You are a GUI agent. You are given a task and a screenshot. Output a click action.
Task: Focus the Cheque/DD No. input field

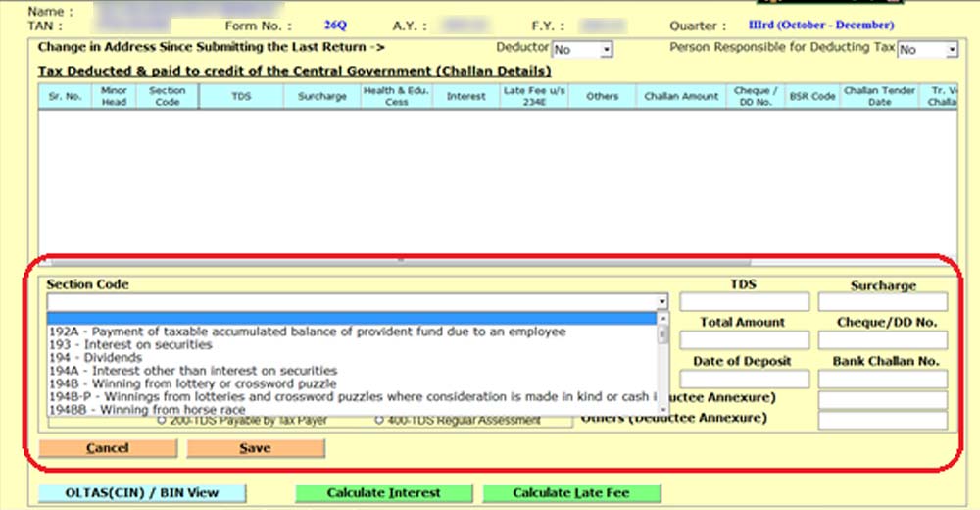coord(883,340)
